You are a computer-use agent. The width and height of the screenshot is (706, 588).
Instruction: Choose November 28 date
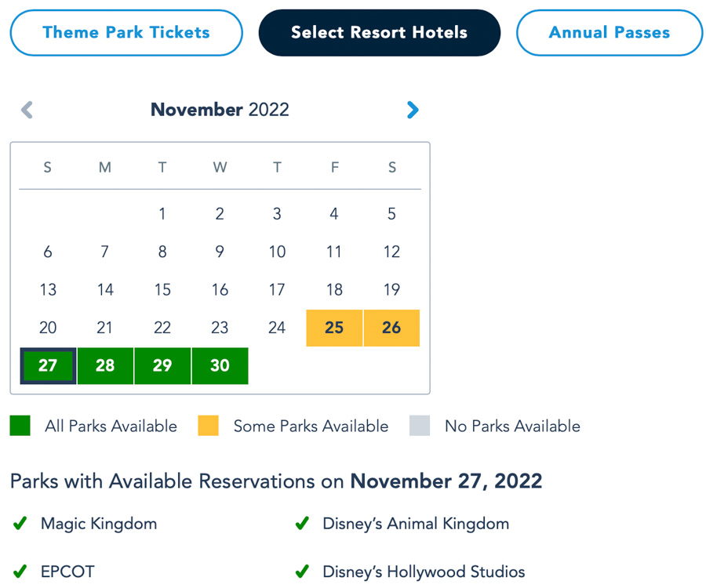105,366
